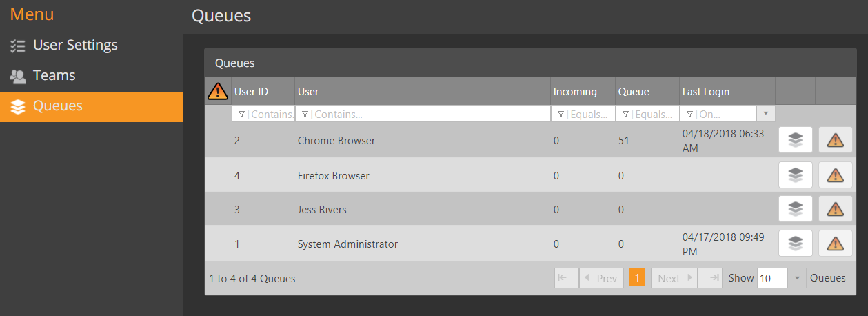Sort by the Incoming column header

click(x=575, y=91)
